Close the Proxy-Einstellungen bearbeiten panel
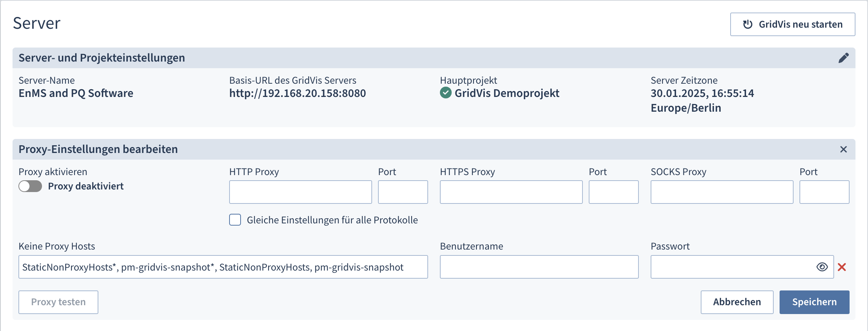This screenshot has height=331, width=868. 843,149
